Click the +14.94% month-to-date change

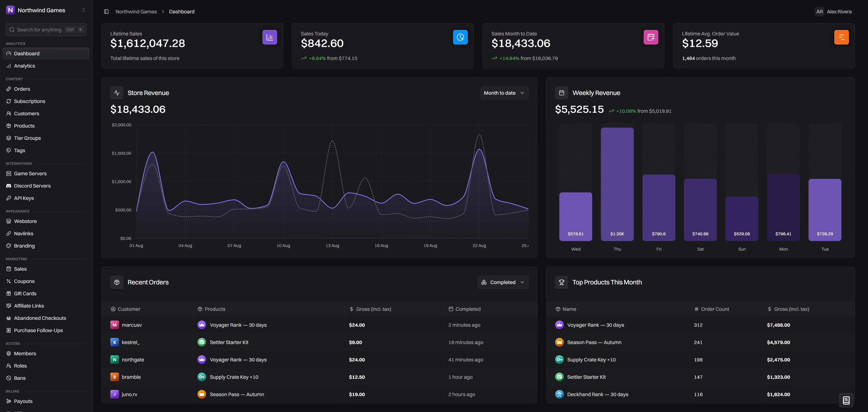509,58
